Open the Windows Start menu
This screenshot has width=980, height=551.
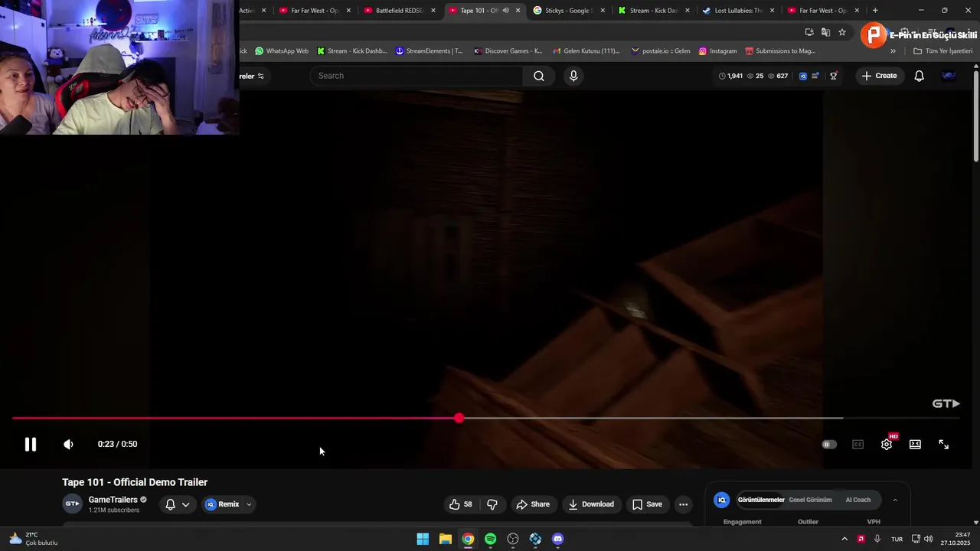(423, 539)
